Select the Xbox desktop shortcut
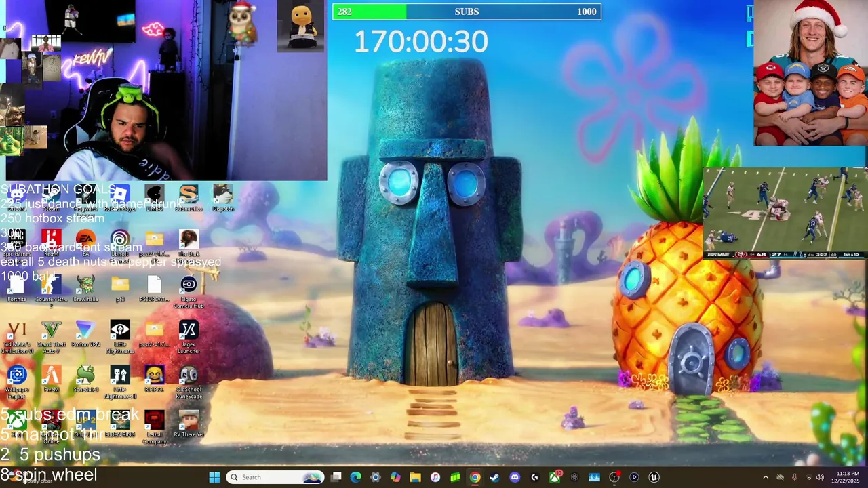The image size is (868, 488). coord(17,424)
